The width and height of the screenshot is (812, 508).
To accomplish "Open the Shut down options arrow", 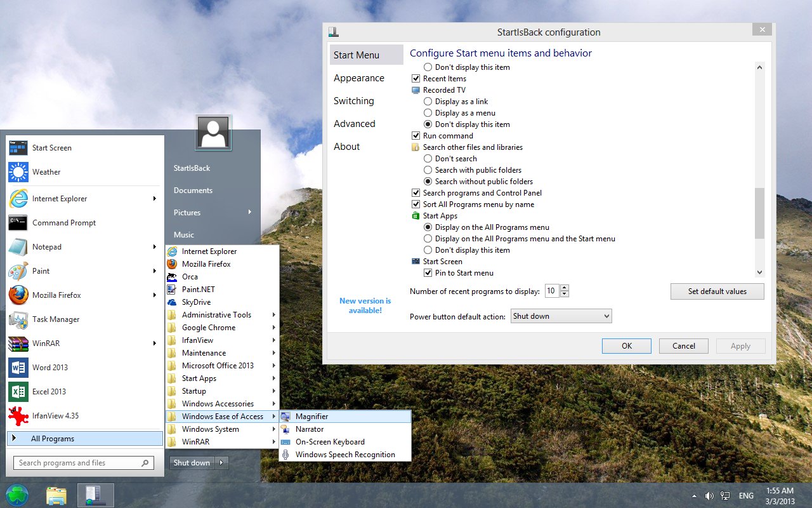I will (221, 463).
